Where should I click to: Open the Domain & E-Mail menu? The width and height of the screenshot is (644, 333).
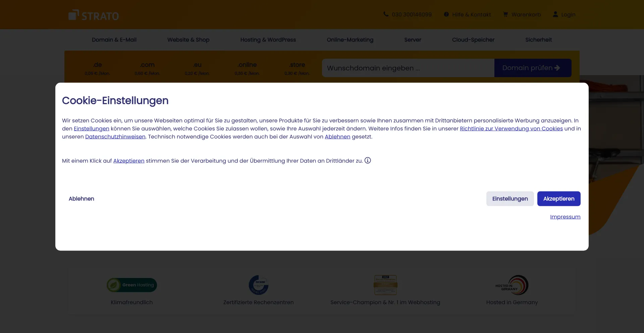[x=114, y=40]
